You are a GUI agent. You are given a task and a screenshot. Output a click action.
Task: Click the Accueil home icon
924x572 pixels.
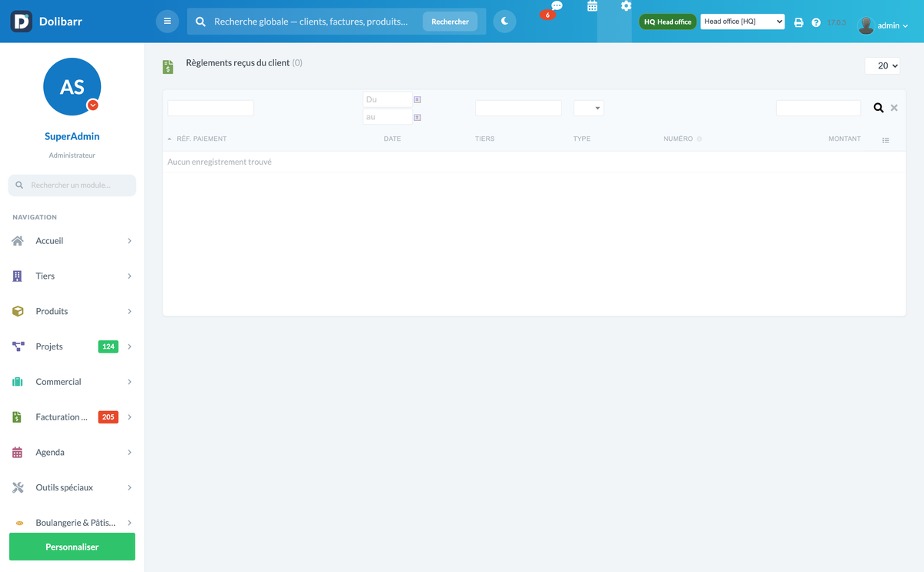pos(18,241)
